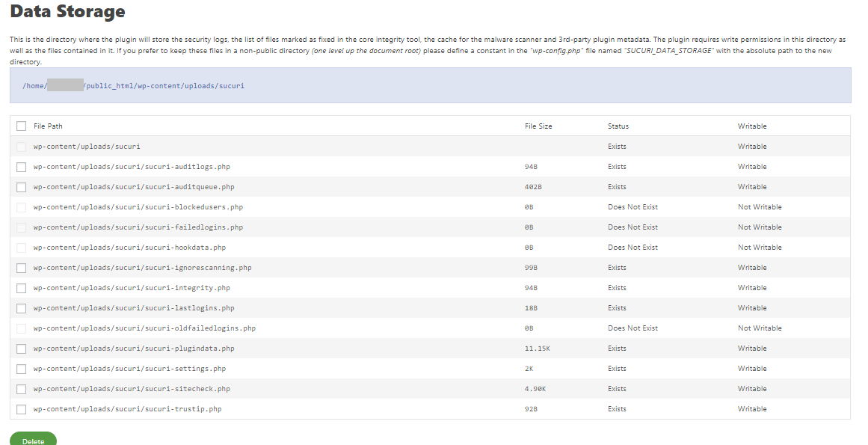Screen dimensions: 868x445
Task: Check the box for sucuri-auditlogs.php
Action: click(21, 167)
